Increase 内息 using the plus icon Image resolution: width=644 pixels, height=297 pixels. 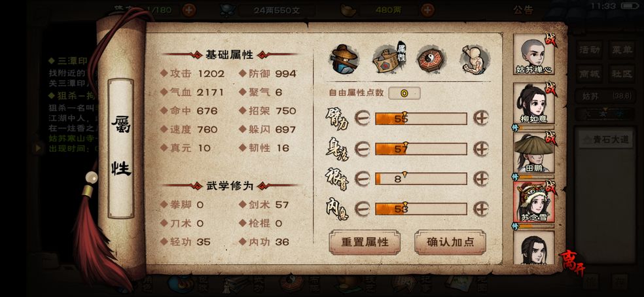tap(481, 209)
